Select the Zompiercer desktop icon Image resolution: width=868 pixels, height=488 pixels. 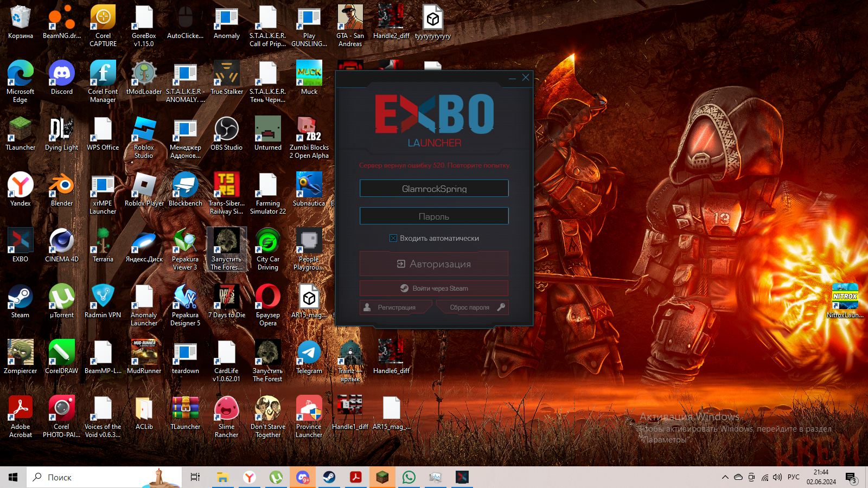click(x=21, y=358)
